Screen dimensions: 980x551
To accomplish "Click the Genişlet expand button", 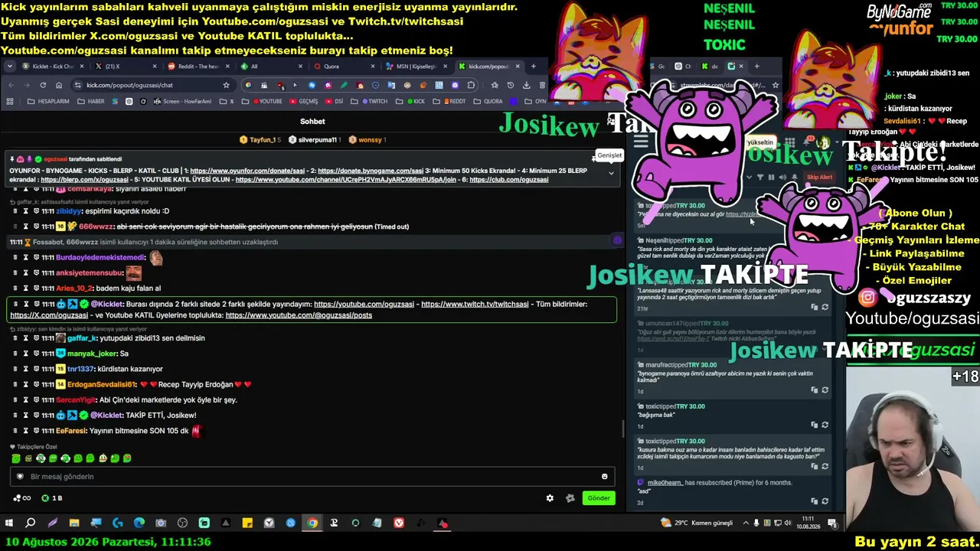I will pyautogui.click(x=609, y=155).
